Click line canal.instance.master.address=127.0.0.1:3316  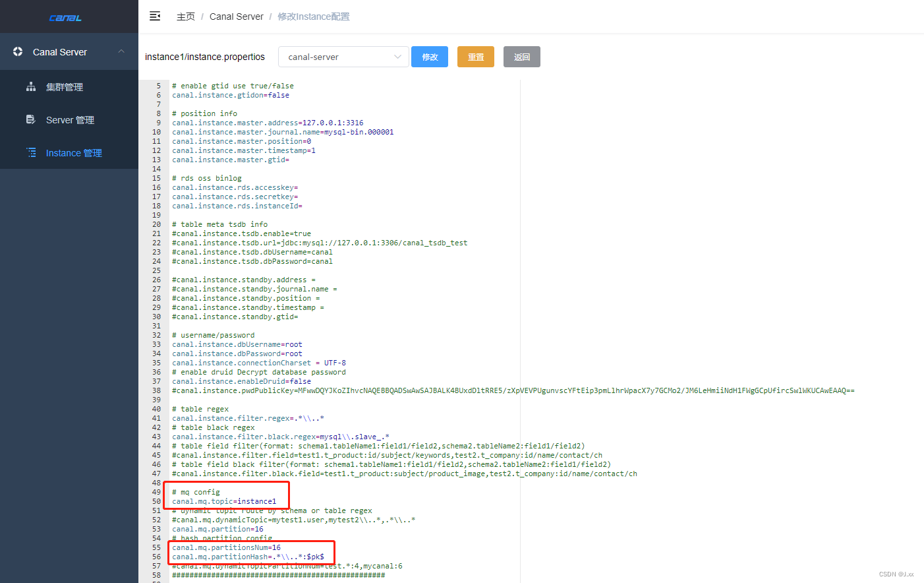[x=268, y=123]
